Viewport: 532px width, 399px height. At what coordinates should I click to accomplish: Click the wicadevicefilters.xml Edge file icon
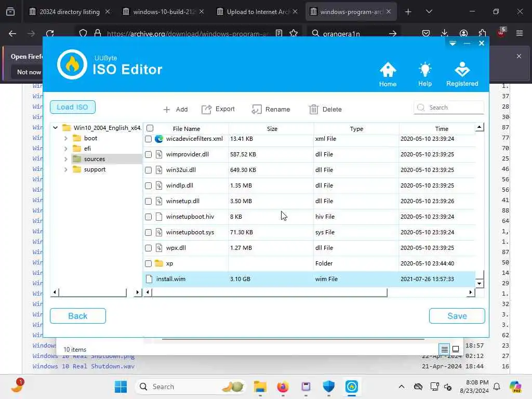tap(159, 139)
